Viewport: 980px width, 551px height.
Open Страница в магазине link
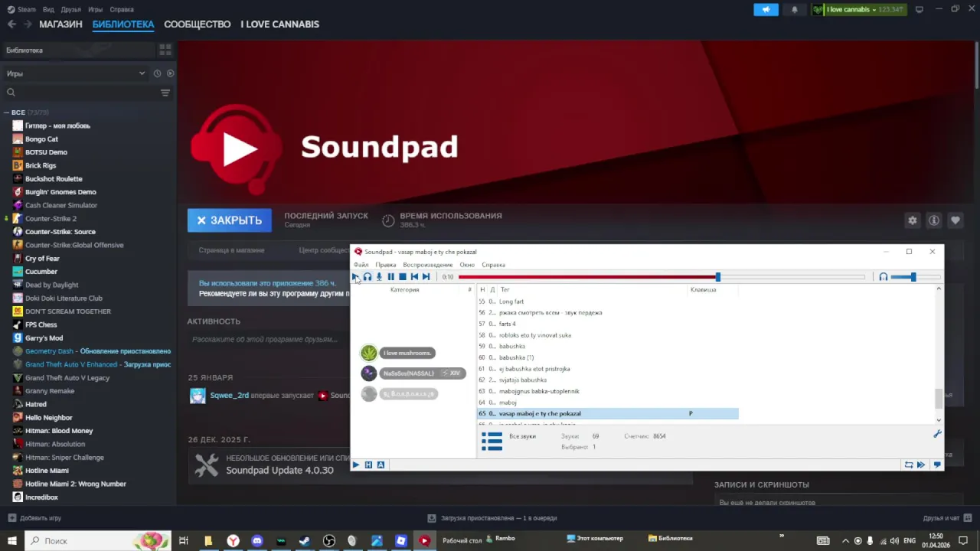coord(231,250)
